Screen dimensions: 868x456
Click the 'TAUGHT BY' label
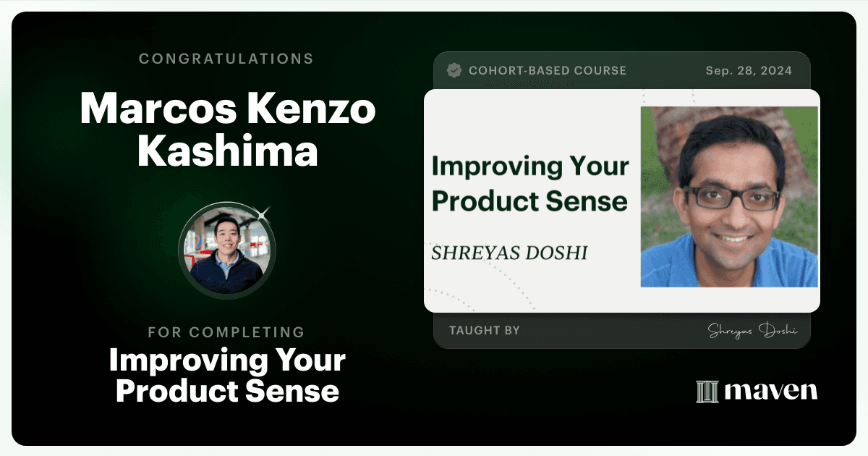[x=485, y=331]
